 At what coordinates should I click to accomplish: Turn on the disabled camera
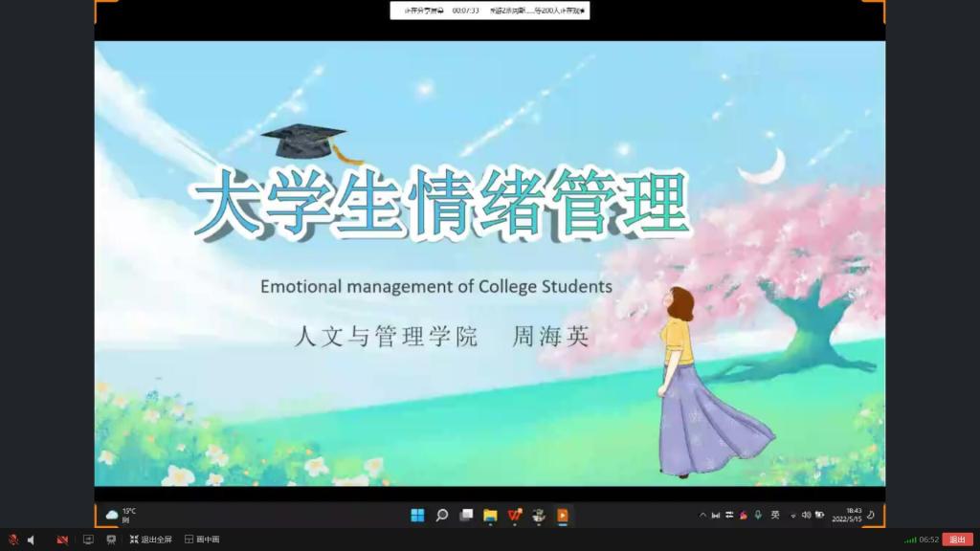pos(62,540)
